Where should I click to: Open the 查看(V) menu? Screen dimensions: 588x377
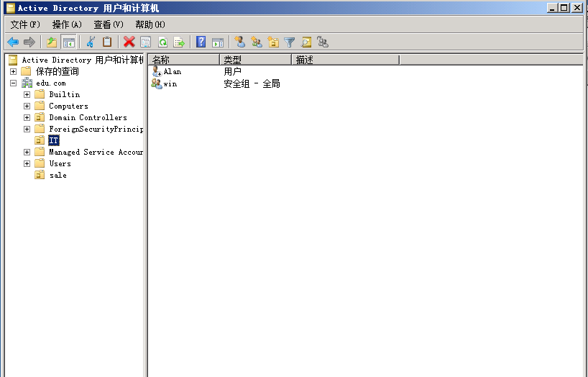pyautogui.click(x=109, y=24)
